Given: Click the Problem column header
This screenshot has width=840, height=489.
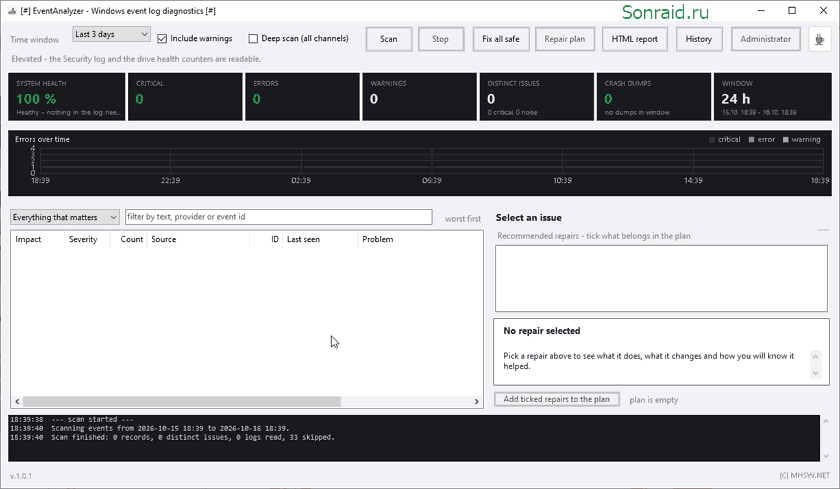Looking at the screenshot, I should pyautogui.click(x=420, y=239).
